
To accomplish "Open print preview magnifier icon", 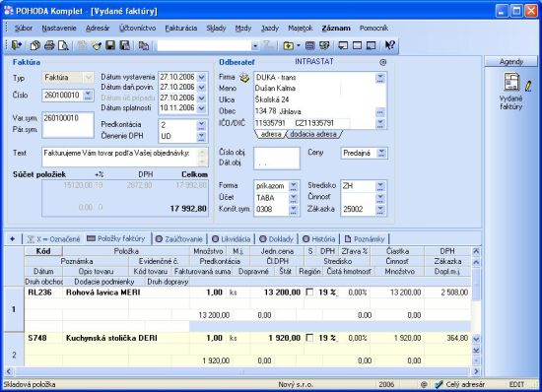I will coord(64,45).
